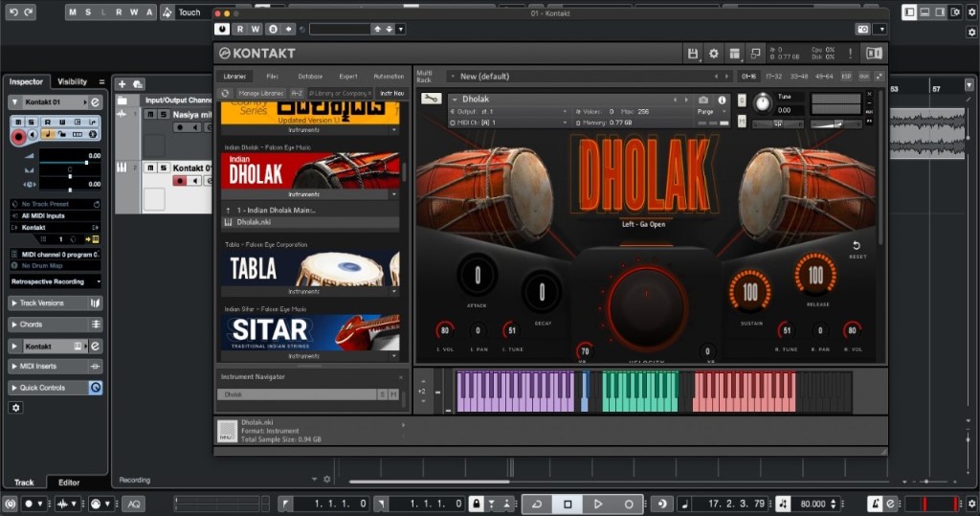
Task: Click the Dholak instrument info icon
Action: coord(722,100)
